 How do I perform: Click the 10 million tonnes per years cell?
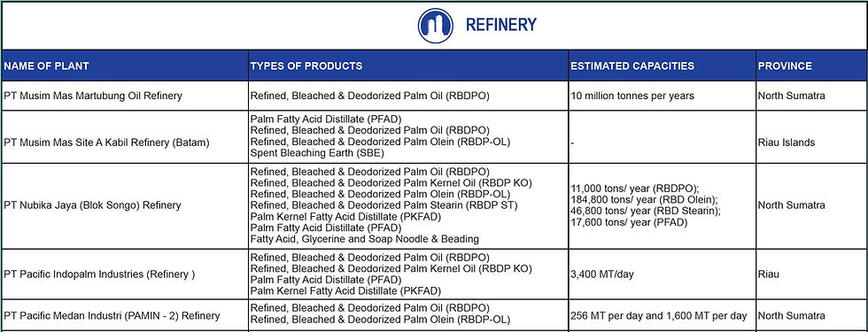pos(663,96)
